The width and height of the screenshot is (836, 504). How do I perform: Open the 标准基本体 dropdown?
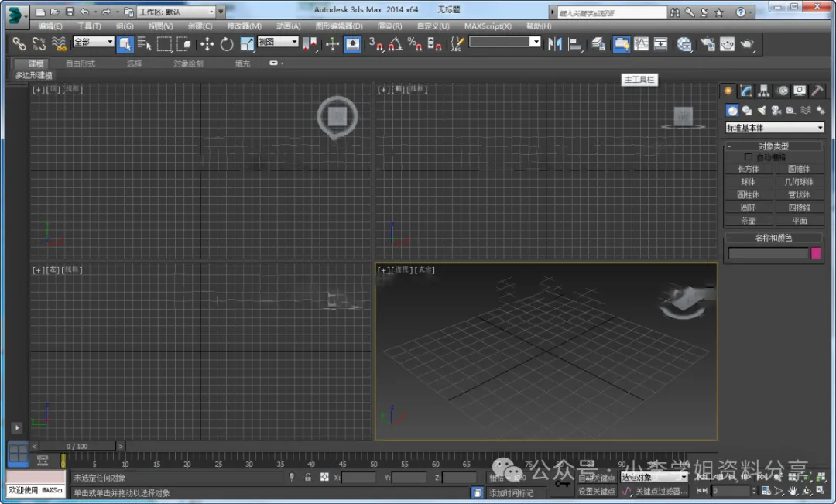[x=774, y=128]
